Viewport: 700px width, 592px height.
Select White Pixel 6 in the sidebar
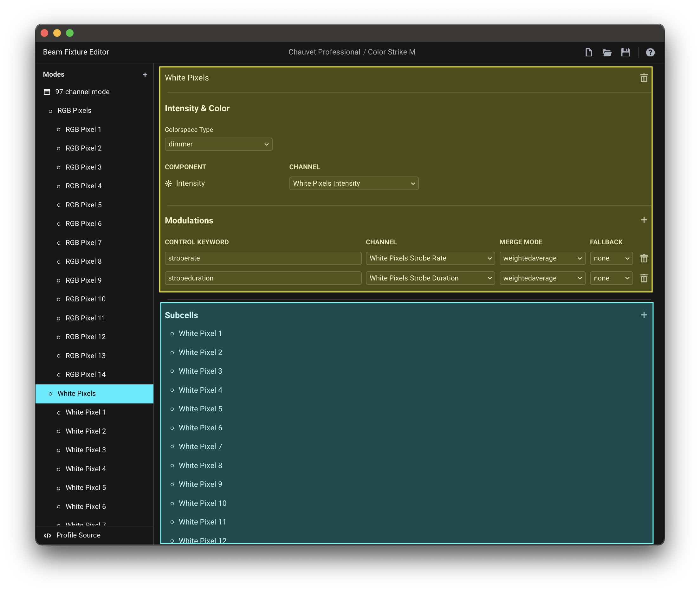coord(95,506)
